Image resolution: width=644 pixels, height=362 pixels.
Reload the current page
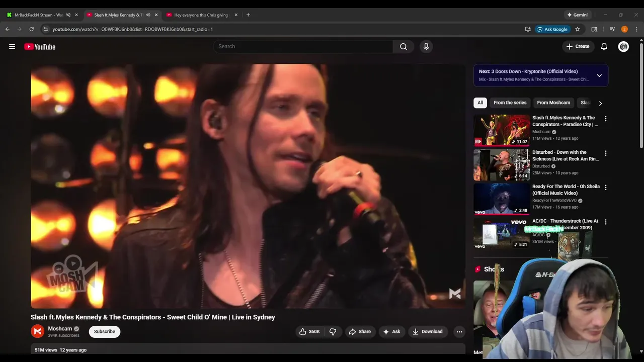tap(31, 29)
